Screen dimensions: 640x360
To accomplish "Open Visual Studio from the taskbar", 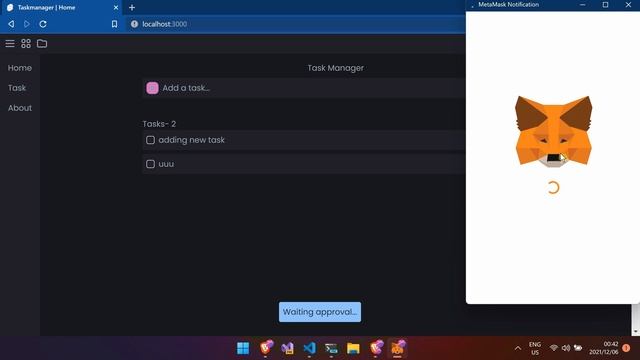I will coord(287,348).
